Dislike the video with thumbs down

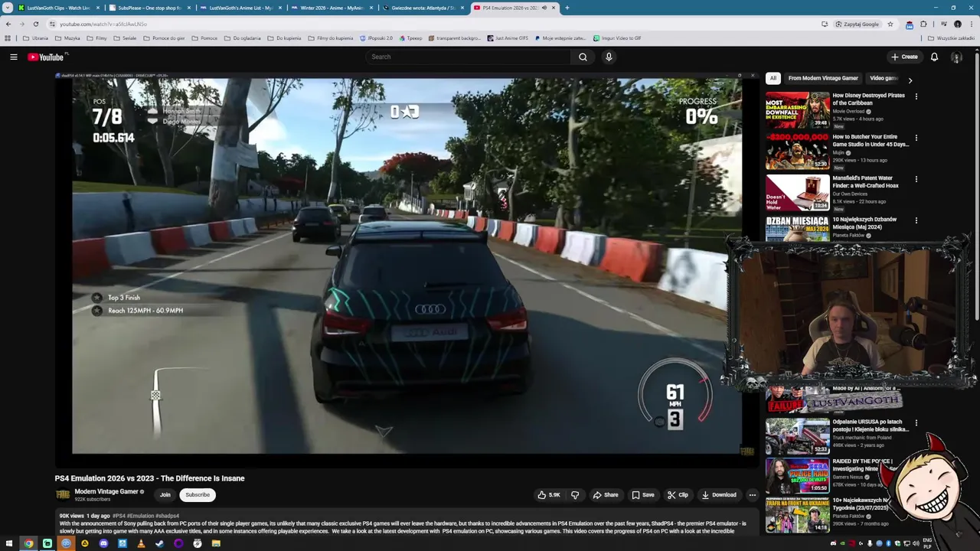pos(575,495)
